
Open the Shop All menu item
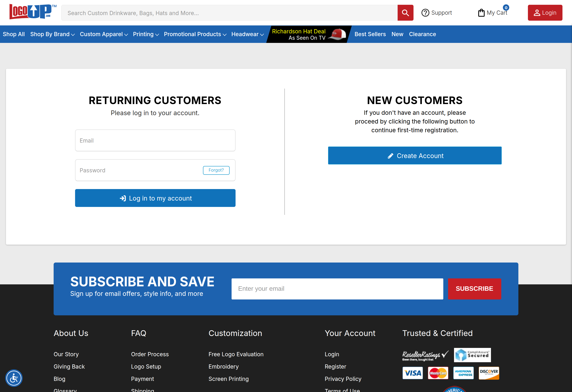coord(14,34)
